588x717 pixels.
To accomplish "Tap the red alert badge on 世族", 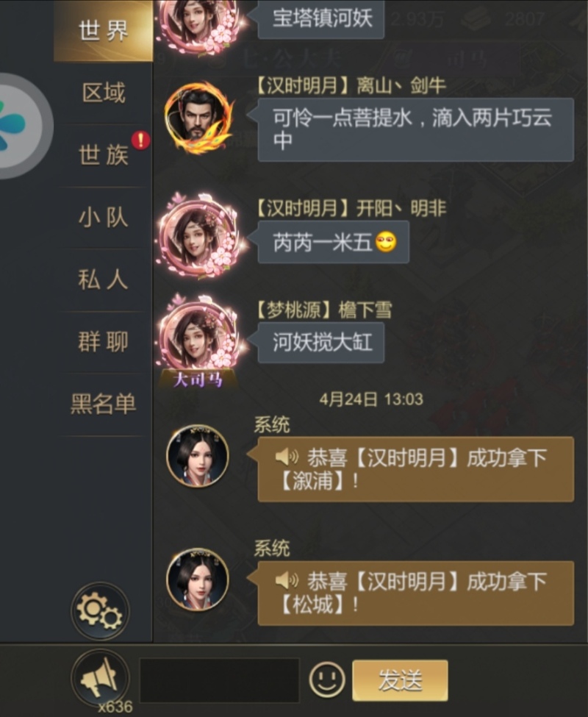I will point(140,140).
